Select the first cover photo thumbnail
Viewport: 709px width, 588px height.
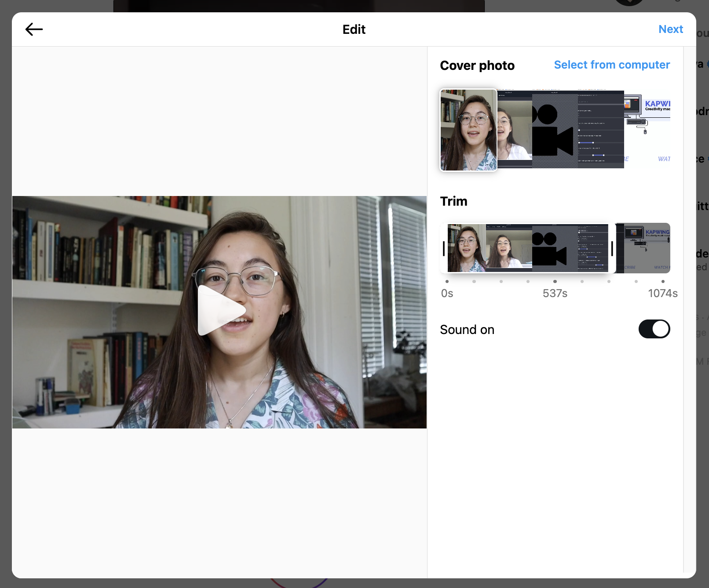click(468, 130)
